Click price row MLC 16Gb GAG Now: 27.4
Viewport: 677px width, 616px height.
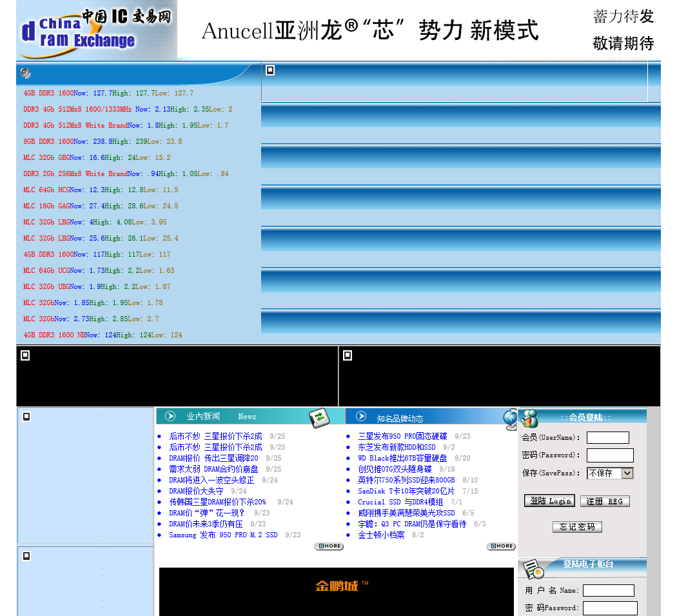coord(101,206)
